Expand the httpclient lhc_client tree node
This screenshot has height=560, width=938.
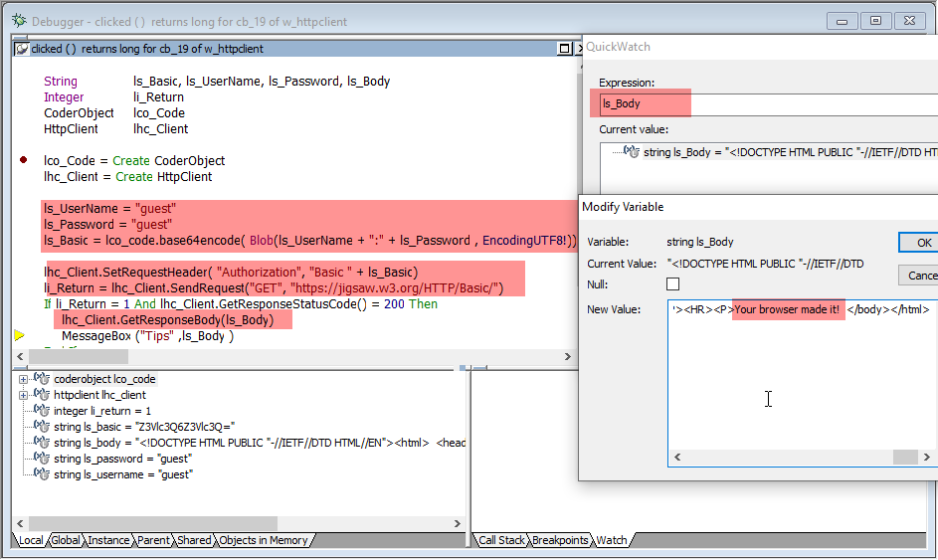pos(23,395)
